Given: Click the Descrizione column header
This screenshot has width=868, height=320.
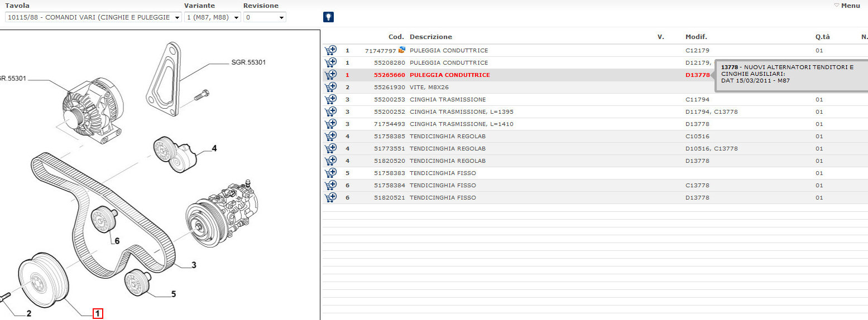Looking at the screenshot, I should 430,37.
